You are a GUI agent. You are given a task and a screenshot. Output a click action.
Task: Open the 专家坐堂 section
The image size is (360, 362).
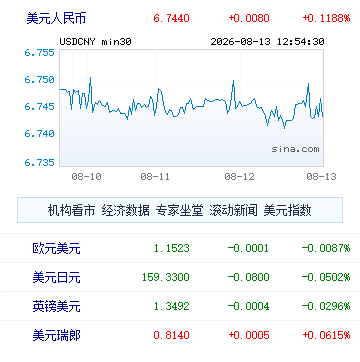coord(179,210)
